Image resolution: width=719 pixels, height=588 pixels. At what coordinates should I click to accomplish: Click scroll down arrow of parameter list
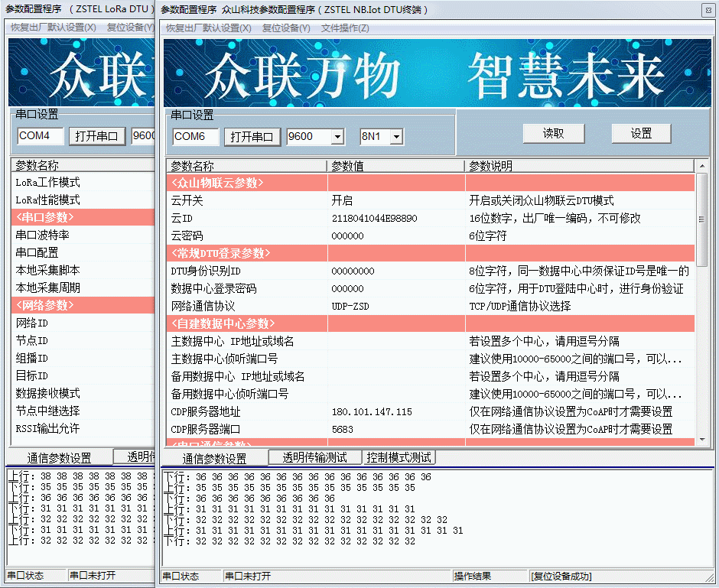point(701,440)
